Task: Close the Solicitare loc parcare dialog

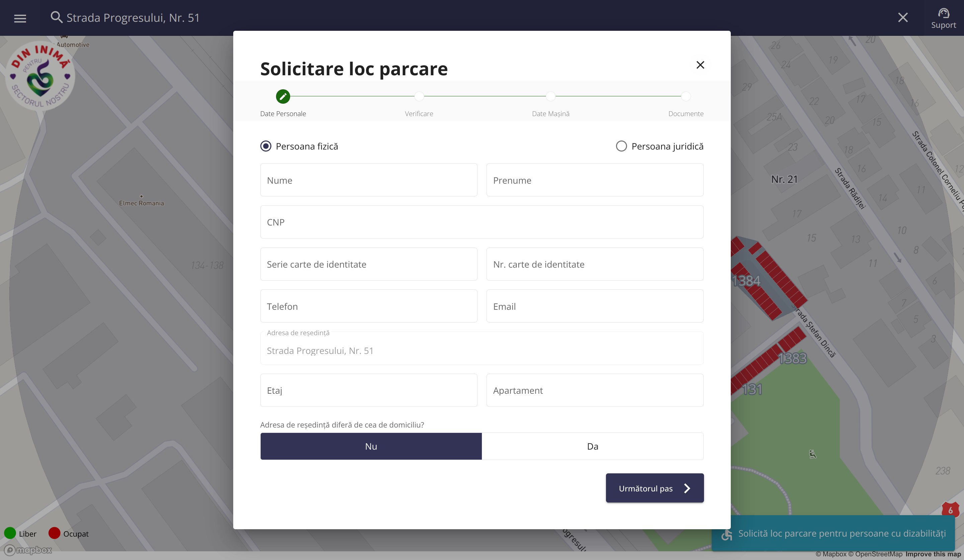Action: click(700, 65)
